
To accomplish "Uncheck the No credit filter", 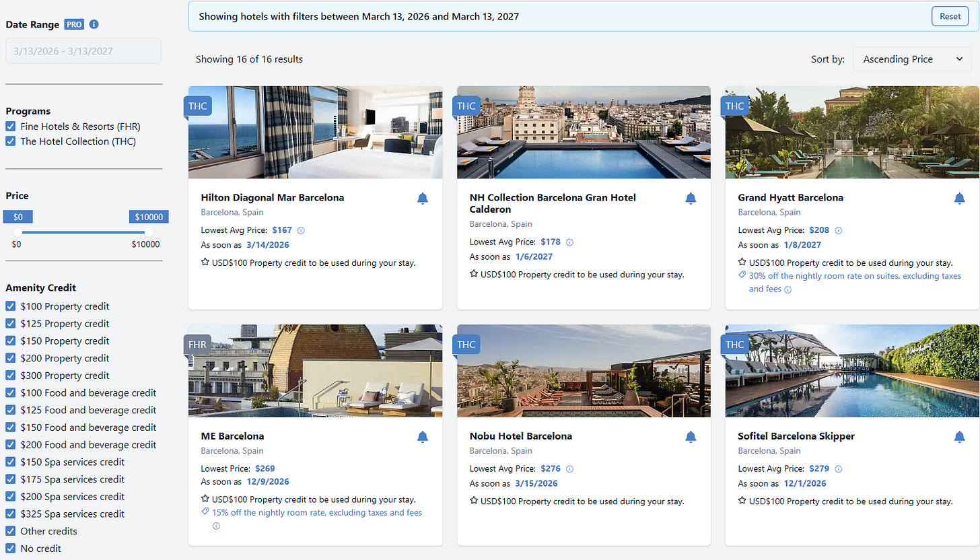I will (11, 549).
